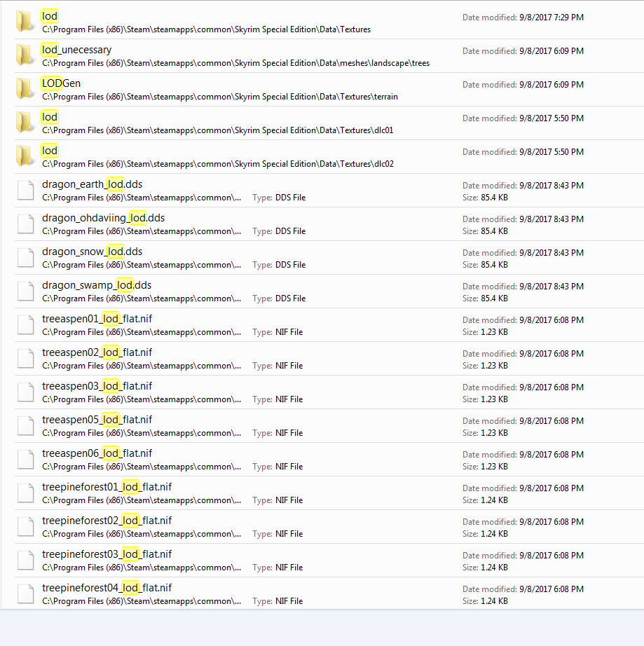644x646 pixels.
Task: Click the treeaspen01_lod_flat.nif file icon
Action: tap(25, 324)
